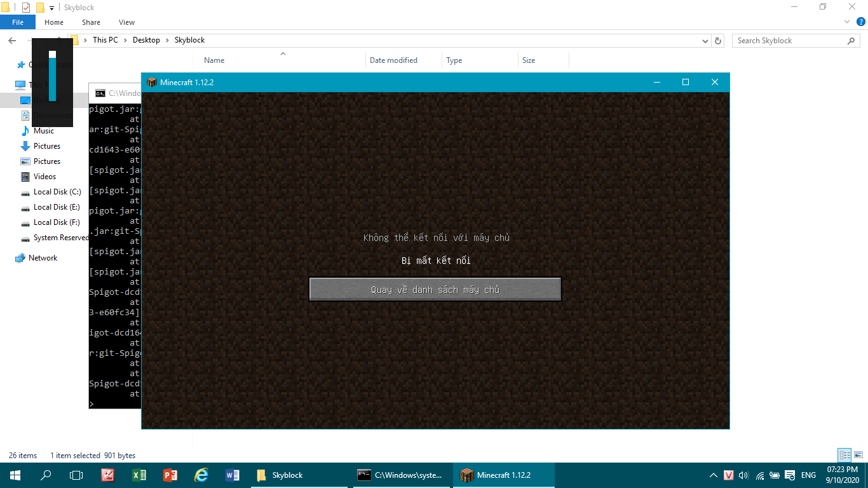Open the Action Center notifications icon
The width and height of the screenshot is (868, 488).
click(x=790, y=475)
